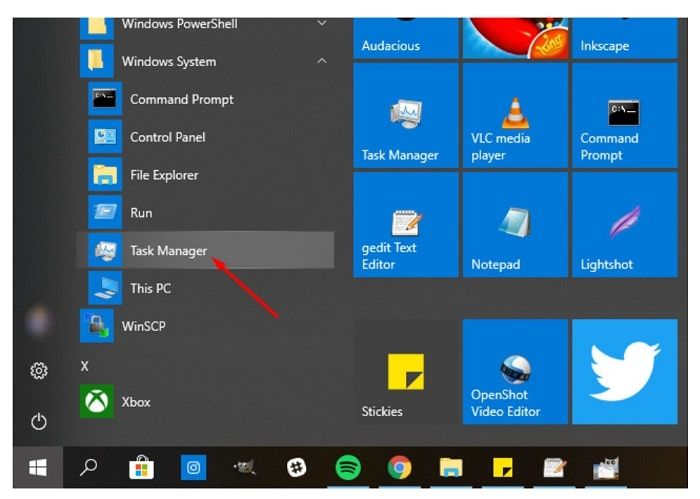Open the blue camera app on taskbar
700x499 pixels.
(x=193, y=467)
